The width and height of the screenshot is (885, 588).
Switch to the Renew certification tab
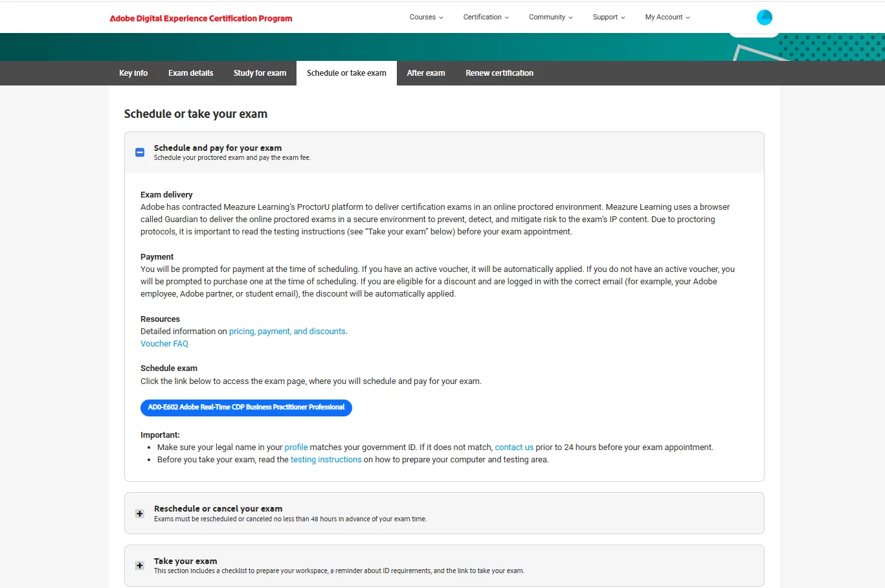pos(499,73)
